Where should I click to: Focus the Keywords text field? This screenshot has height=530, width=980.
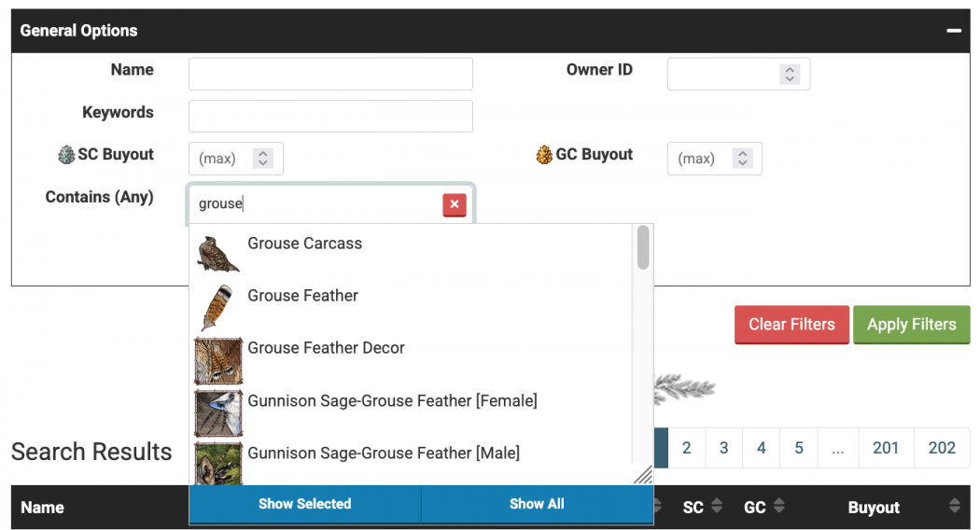[x=330, y=117]
